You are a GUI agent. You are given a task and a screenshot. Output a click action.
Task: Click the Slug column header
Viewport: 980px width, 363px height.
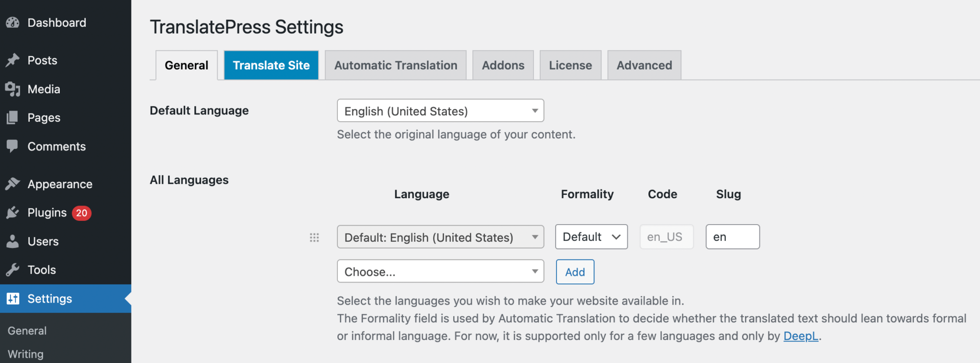(x=728, y=194)
